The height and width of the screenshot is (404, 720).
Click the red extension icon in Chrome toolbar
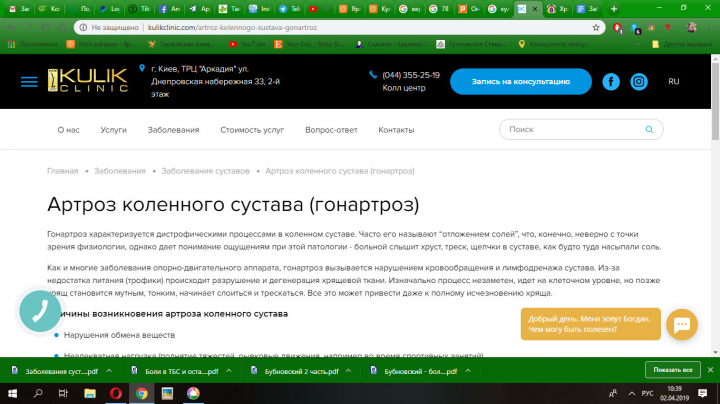click(x=618, y=28)
